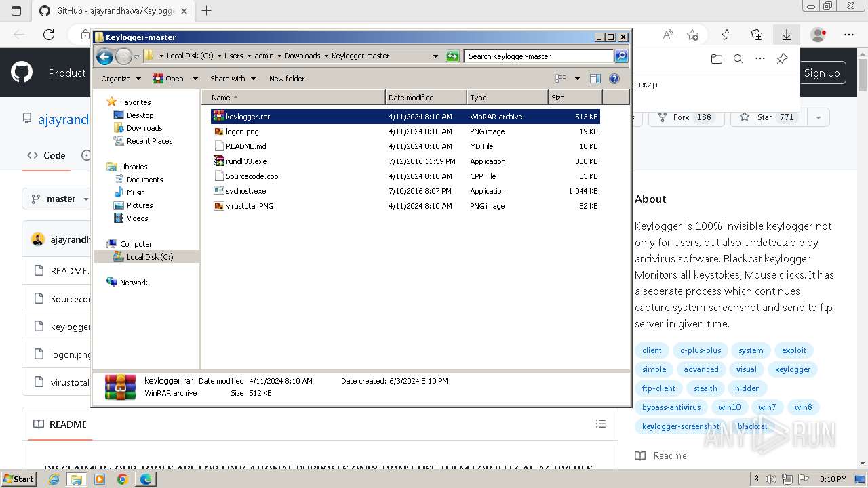
Task: Open Edge settings and more menu
Action: click(x=849, y=35)
